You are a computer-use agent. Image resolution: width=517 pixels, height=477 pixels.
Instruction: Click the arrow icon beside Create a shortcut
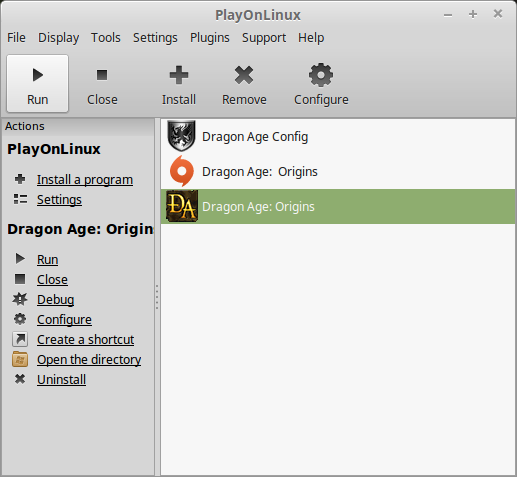coord(20,339)
